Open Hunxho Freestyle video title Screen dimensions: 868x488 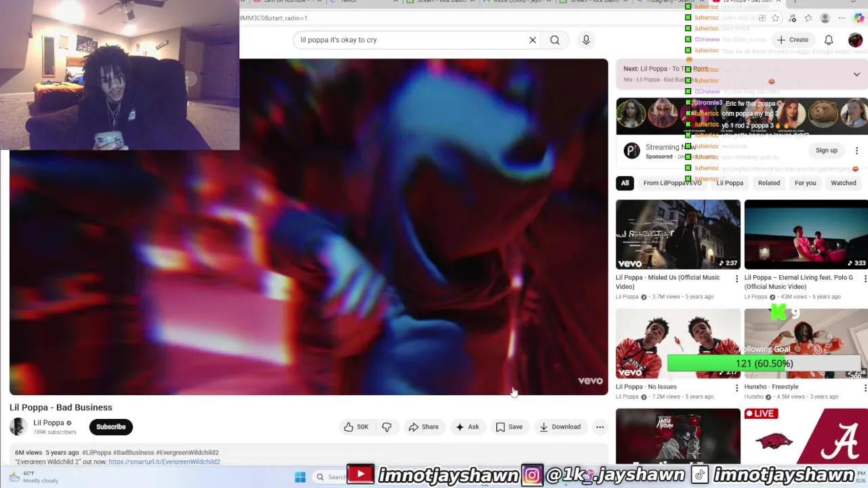click(x=771, y=387)
